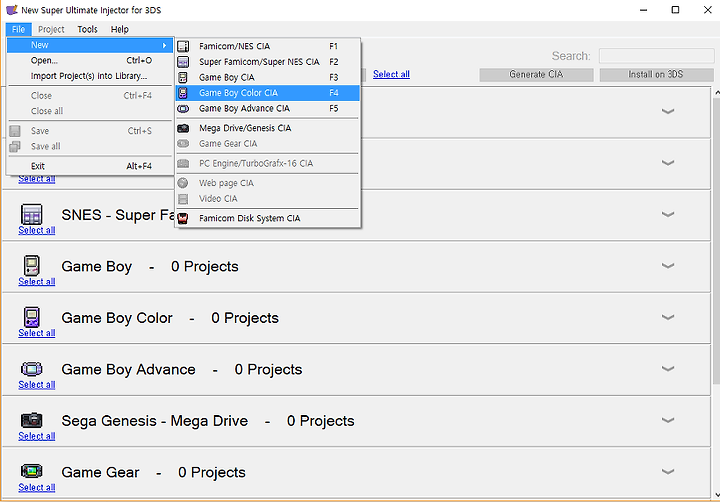Click Select all under Game Boy Advance
Viewport: 720px width, 502px height.
click(x=37, y=384)
